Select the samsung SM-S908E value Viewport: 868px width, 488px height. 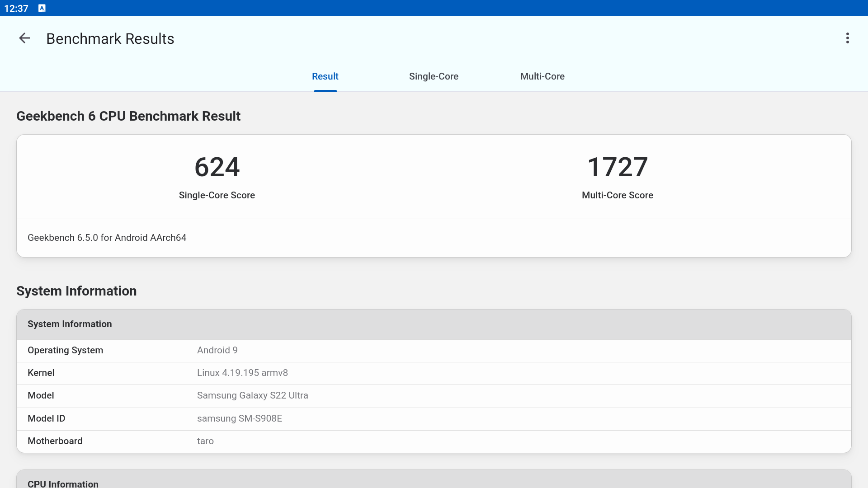(x=240, y=418)
